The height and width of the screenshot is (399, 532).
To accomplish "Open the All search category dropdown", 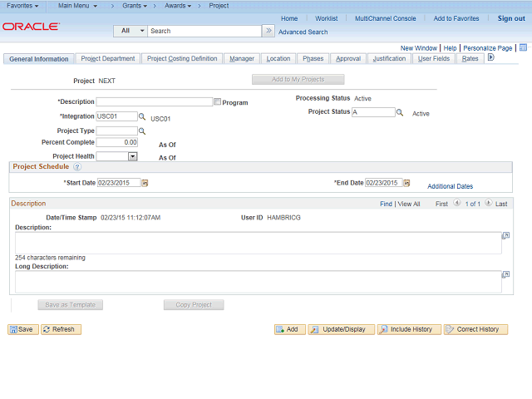I will [x=131, y=31].
